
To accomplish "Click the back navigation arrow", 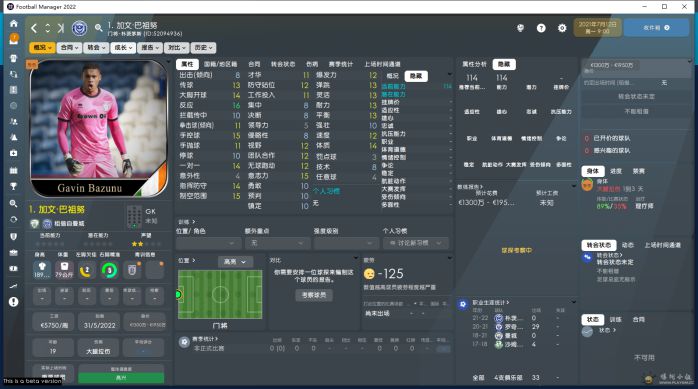I will point(34,28).
